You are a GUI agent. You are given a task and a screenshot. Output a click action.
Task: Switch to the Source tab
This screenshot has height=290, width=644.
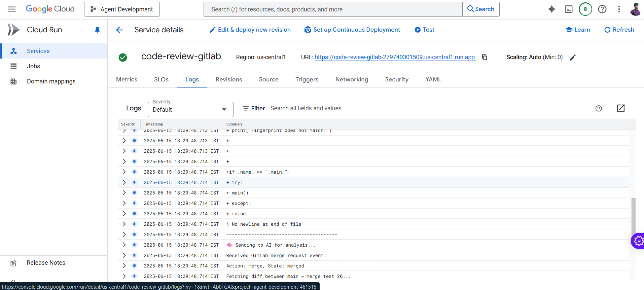[269, 79]
